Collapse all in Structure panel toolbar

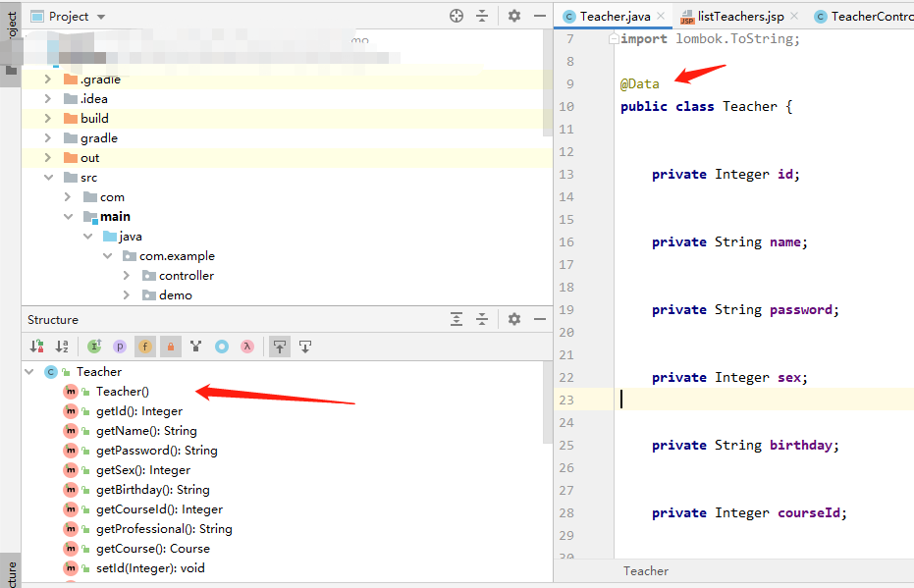coord(482,319)
